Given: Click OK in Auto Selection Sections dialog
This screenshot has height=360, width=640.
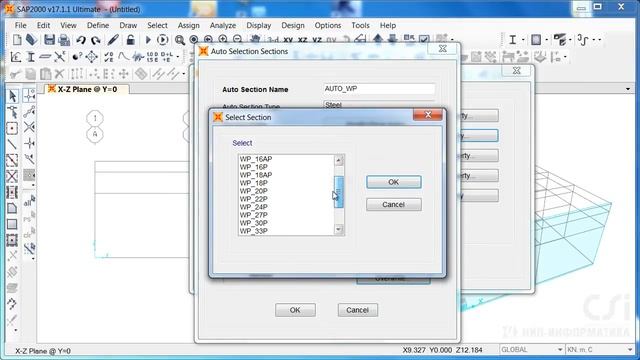Looking at the screenshot, I should pos(295,310).
